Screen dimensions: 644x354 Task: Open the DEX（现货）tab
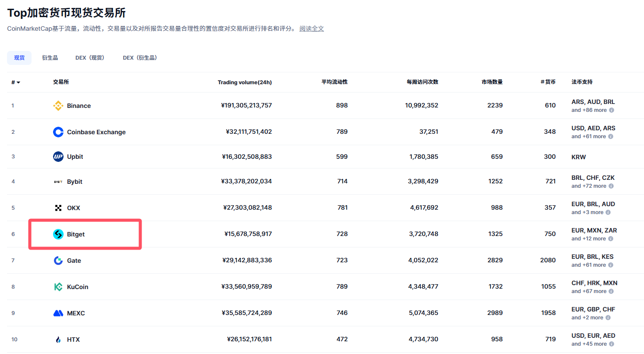pos(90,58)
